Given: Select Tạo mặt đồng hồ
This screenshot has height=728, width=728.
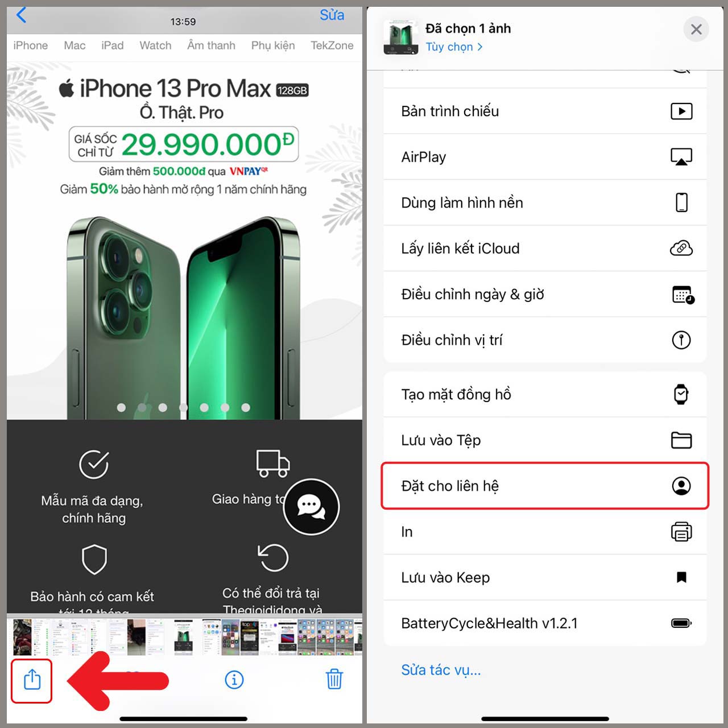Looking at the screenshot, I should (545, 394).
